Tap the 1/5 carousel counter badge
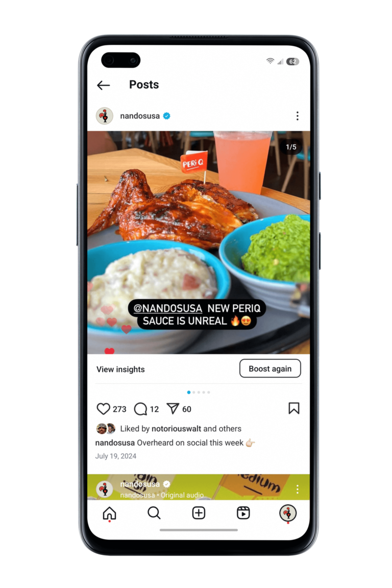 click(291, 147)
